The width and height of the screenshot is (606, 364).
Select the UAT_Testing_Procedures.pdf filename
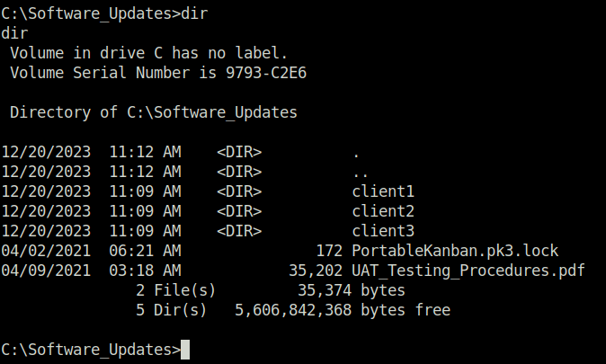[x=468, y=271]
